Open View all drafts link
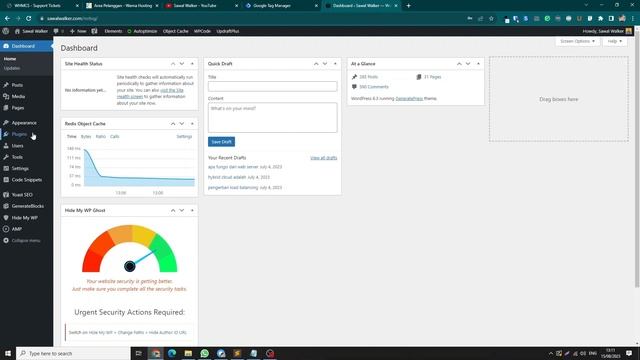Image resolution: width=640 pixels, height=360 pixels. pyautogui.click(x=323, y=158)
